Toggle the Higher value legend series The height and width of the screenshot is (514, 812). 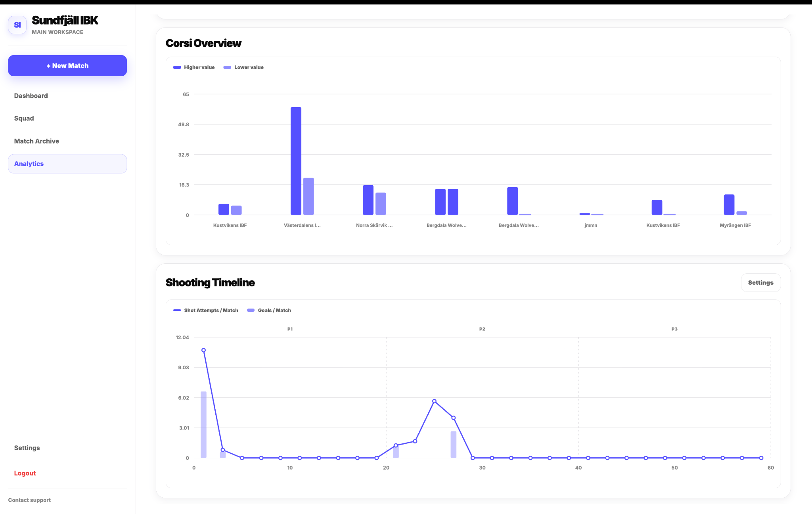[x=194, y=67]
